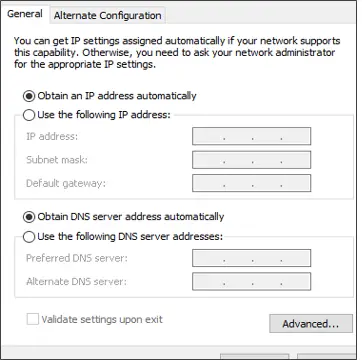Select the General tab

25,14
